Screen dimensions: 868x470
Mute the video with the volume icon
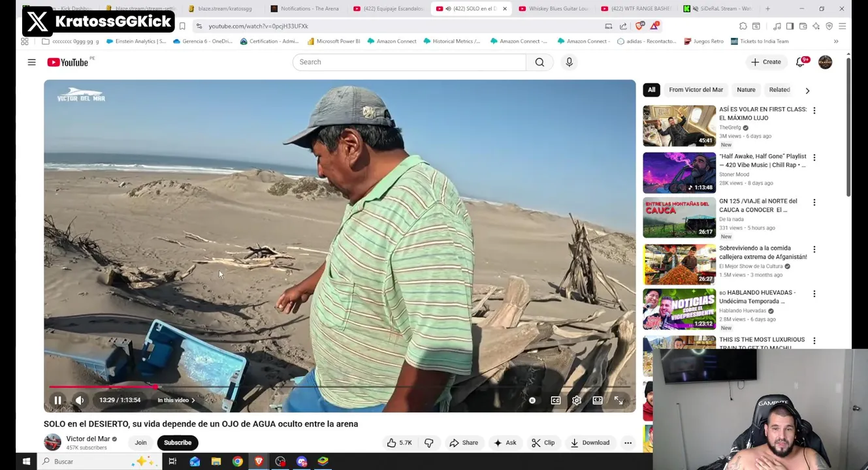coord(79,400)
